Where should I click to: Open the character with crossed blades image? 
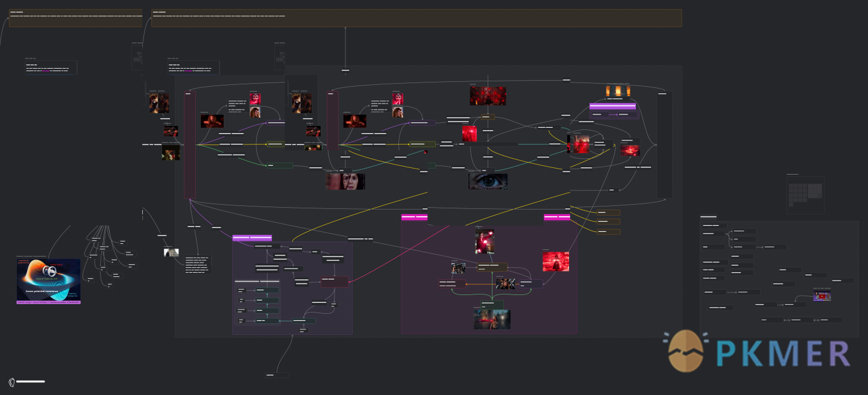coord(506,283)
